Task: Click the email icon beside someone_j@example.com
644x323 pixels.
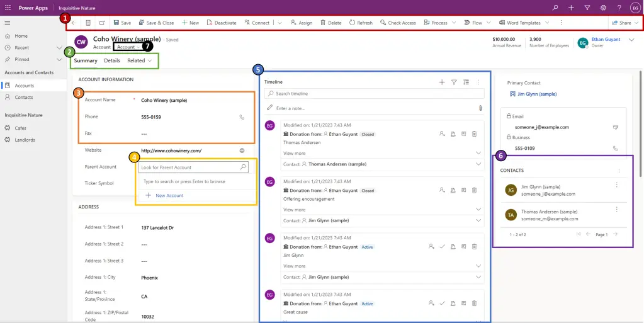Action: click(x=615, y=127)
